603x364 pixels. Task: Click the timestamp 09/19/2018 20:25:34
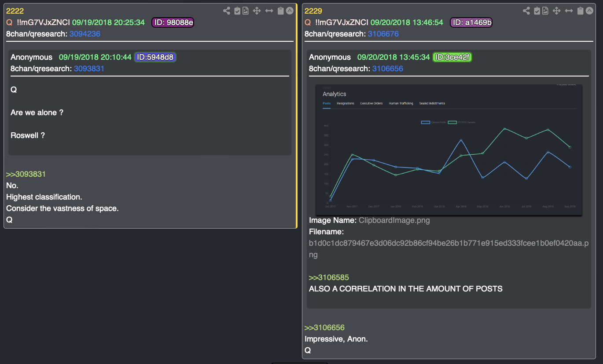(x=108, y=22)
